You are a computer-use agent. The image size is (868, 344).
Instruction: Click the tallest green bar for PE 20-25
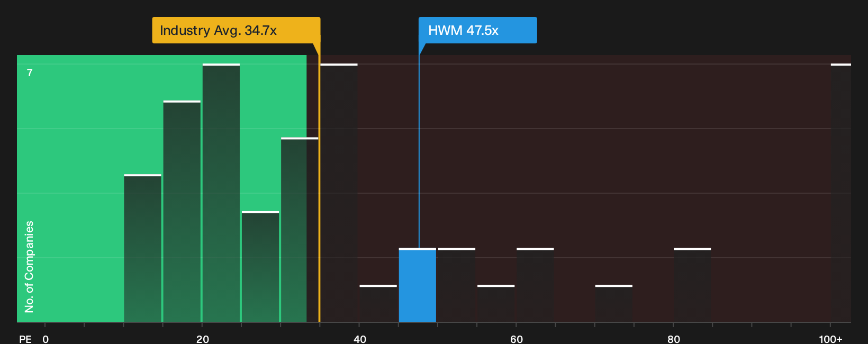click(x=221, y=193)
